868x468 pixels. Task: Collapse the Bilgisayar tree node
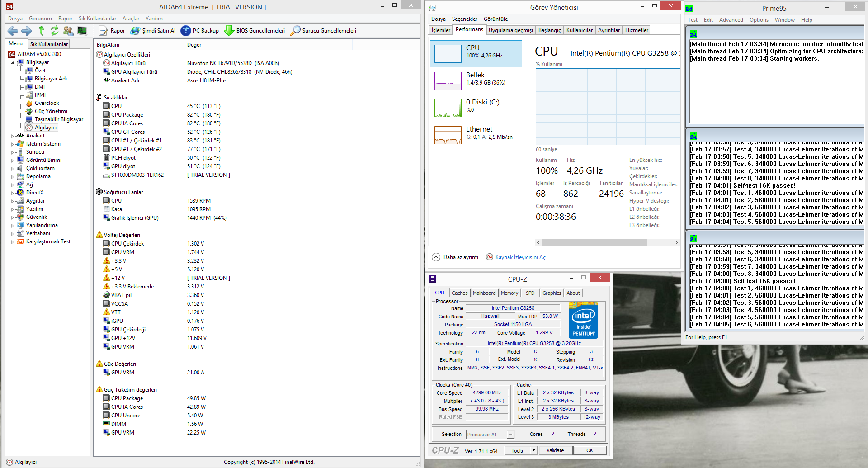click(12, 63)
